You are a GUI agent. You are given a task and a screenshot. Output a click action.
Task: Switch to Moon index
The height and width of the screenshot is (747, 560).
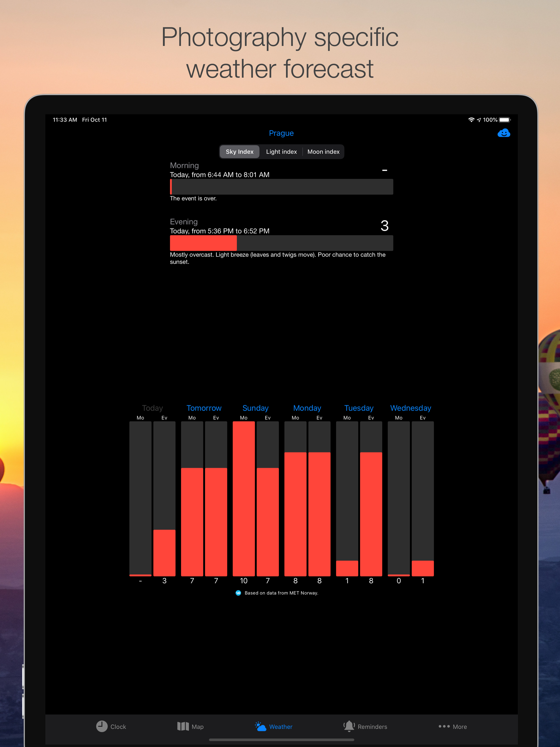pos(323,152)
